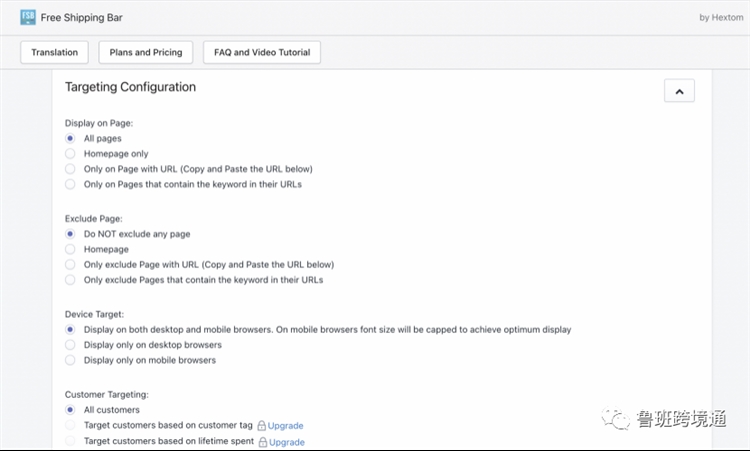Select Do NOT exclude any page
This screenshot has height=451, width=750.
[70, 234]
